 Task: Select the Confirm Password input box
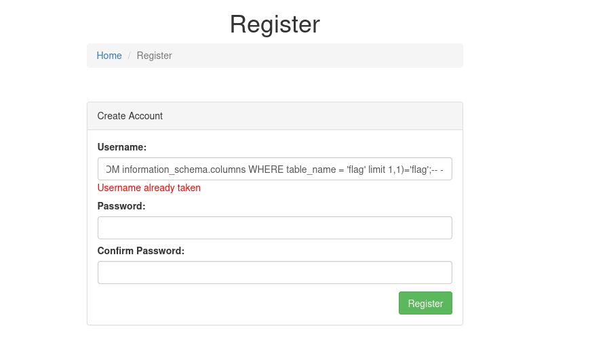[x=275, y=272]
